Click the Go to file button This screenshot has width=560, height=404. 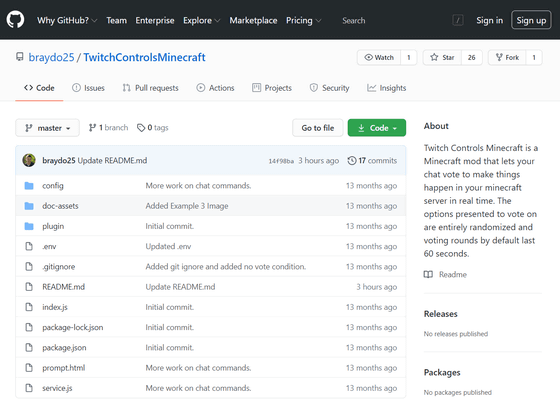318,128
